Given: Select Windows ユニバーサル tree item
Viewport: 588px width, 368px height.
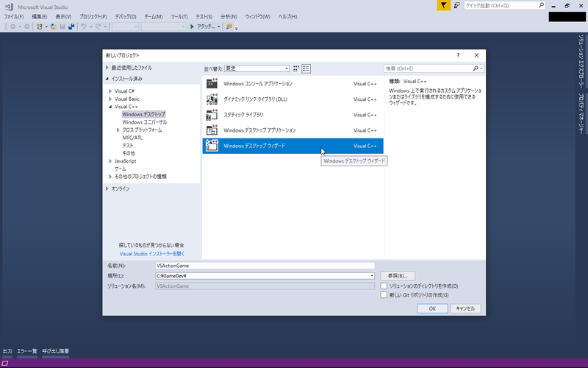Looking at the screenshot, I should point(144,122).
